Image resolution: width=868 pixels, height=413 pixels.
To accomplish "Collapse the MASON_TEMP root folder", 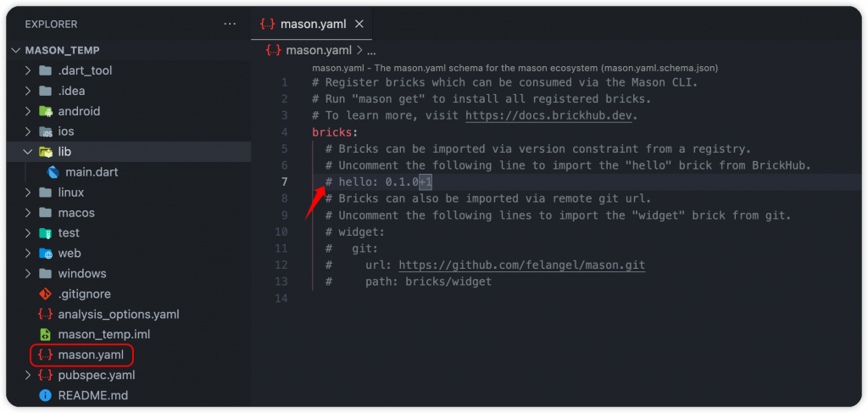I will 15,50.
